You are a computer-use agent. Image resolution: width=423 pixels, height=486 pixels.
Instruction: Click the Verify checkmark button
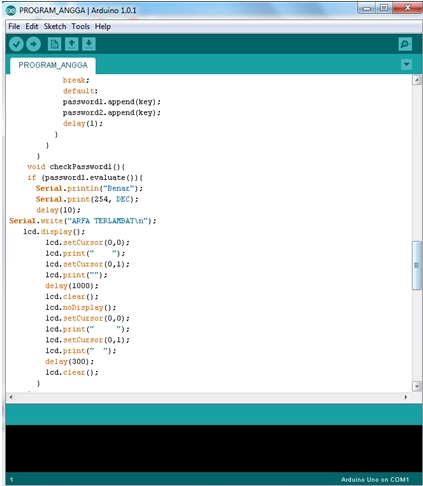pyautogui.click(x=16, y=44)
